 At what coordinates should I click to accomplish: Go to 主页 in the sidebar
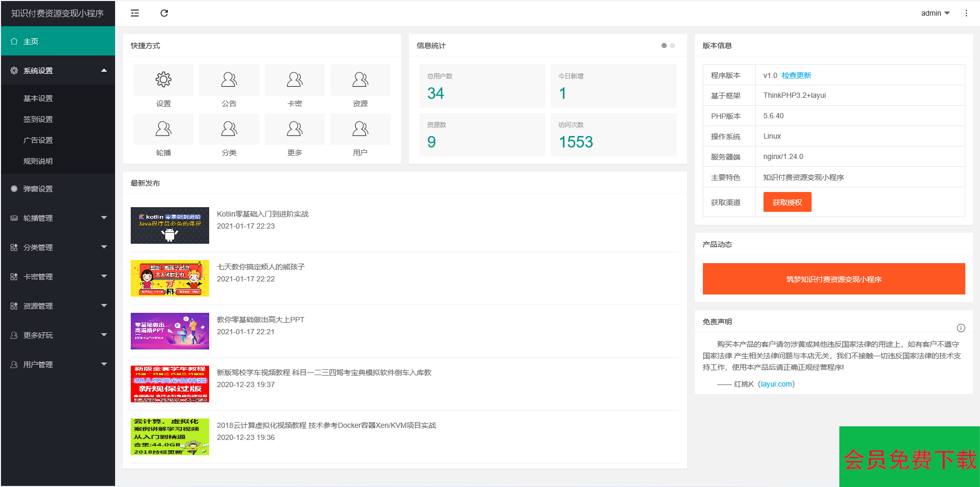tap(58, 41)
